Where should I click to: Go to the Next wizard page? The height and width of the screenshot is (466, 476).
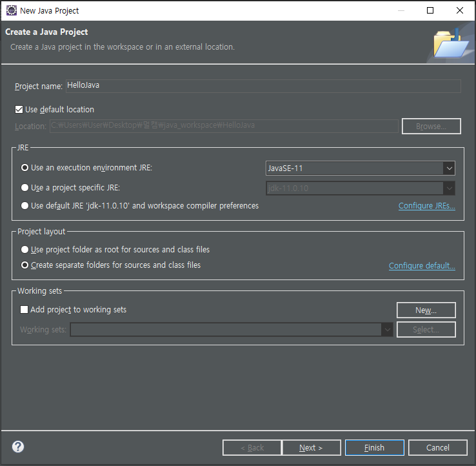pyautogui.click(x=312, y=447)
